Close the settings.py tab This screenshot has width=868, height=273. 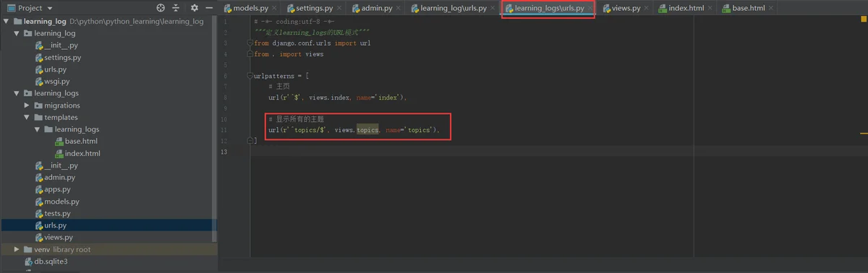340,8
